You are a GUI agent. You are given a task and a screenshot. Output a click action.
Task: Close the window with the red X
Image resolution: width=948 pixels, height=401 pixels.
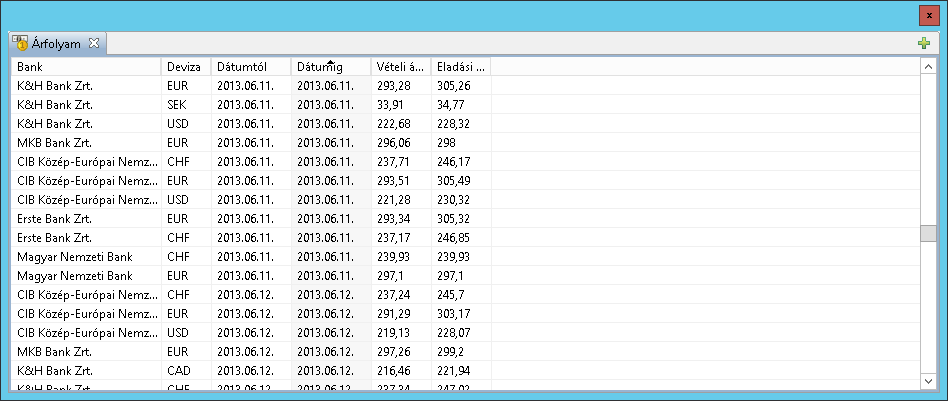click(929, 17)
